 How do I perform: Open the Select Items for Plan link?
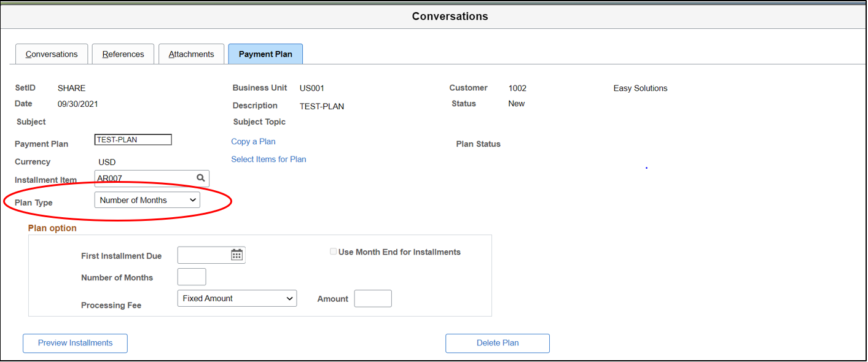click(268, 160)
